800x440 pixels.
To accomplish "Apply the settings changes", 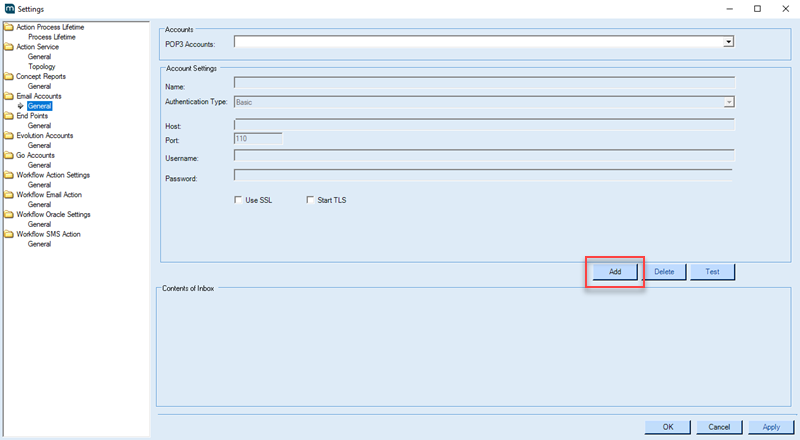I will tap(770, 427).
